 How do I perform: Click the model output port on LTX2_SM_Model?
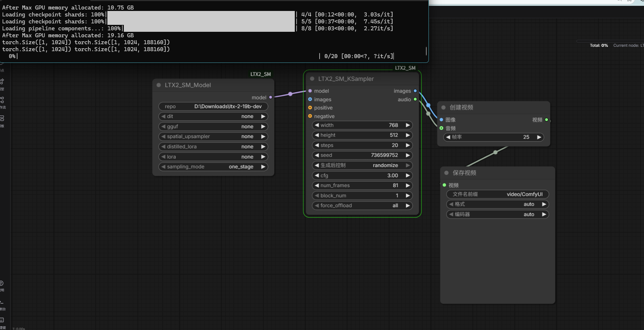point(270,98)
